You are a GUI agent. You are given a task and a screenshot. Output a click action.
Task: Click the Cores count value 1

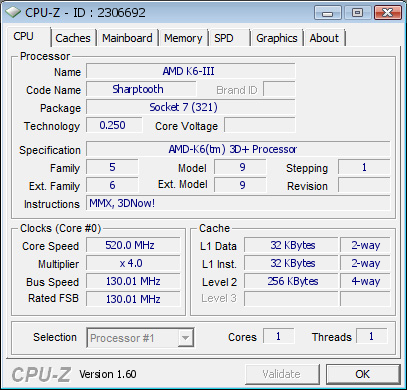pyautogui.click(x=279, y=336)
